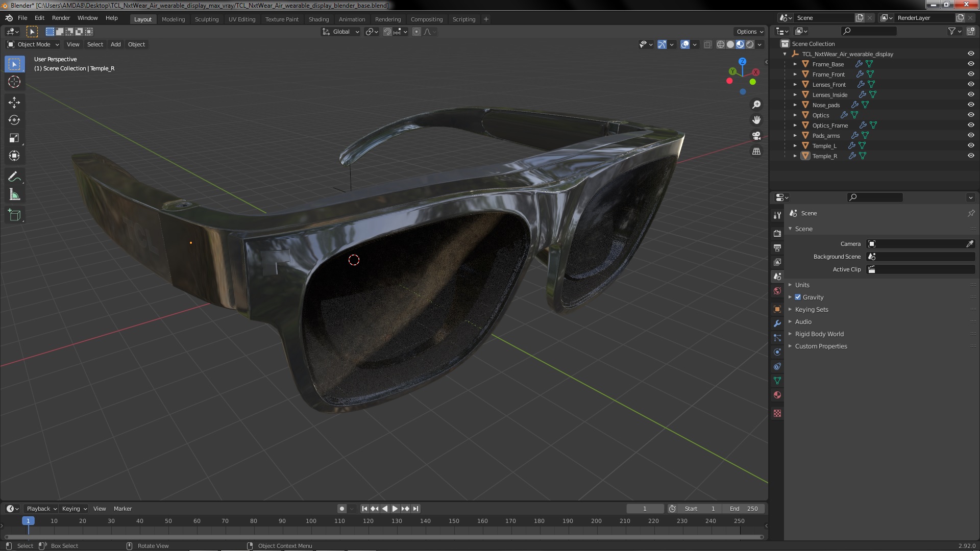Click the zoom viewport magnifier icon

click(x=756, y=105)
